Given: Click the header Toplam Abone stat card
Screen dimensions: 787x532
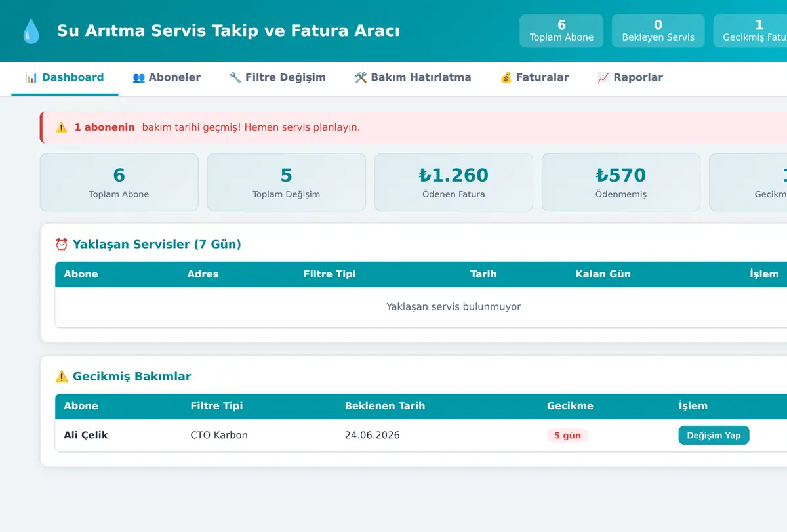Looking at the screenshot, I should pos(561,31).
